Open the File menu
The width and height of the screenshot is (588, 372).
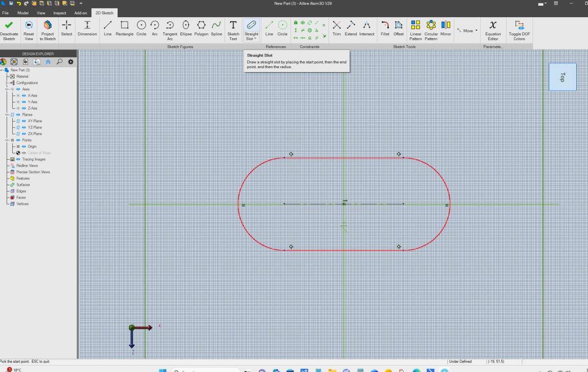coord(5,13)
